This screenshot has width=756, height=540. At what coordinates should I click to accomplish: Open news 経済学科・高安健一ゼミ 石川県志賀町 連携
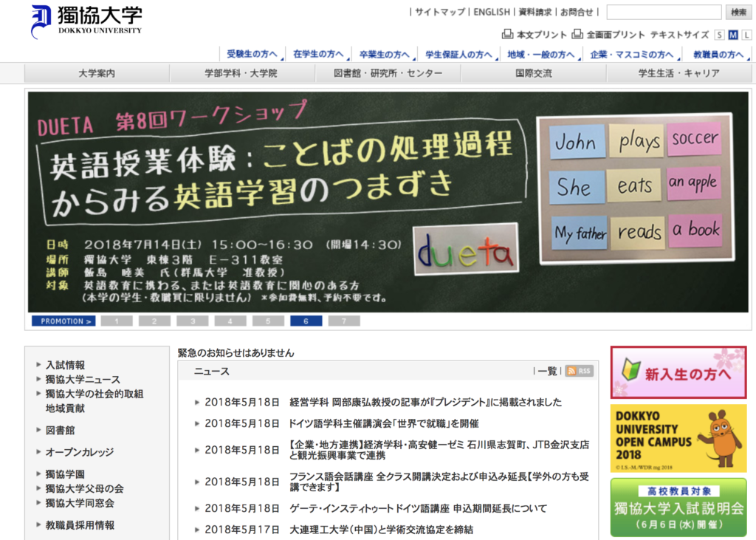[439, 450]
